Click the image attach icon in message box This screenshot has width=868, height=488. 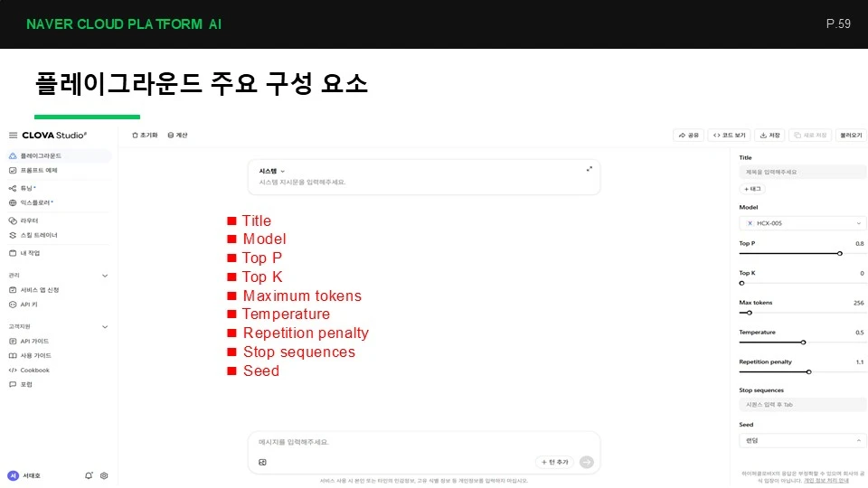pyautogui.click(x=262, y=462)
